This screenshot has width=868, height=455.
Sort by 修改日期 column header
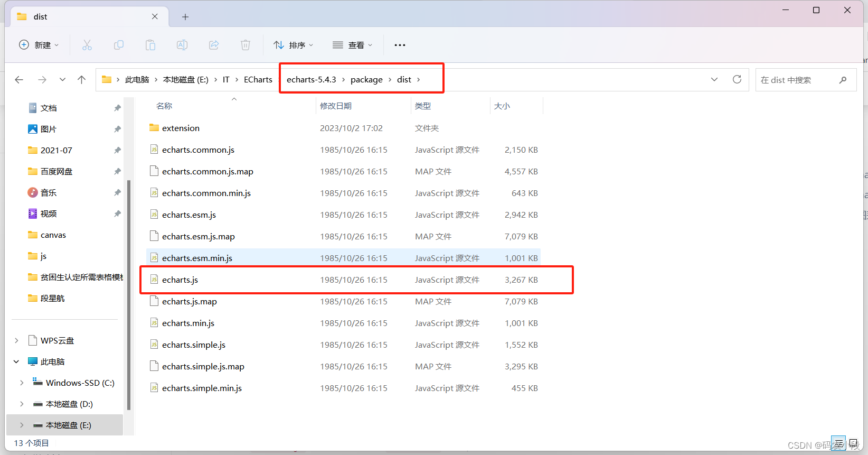click(x=336, y=106)
